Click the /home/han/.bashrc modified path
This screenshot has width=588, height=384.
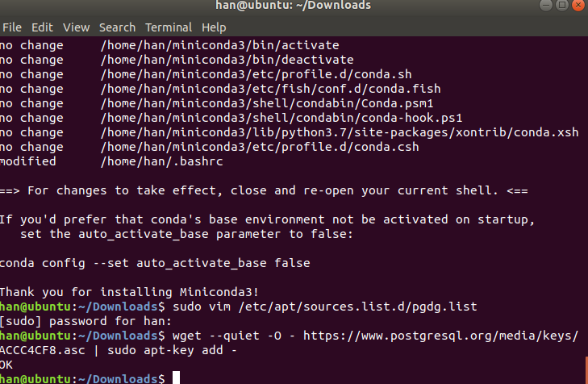[x=161, y=161]
